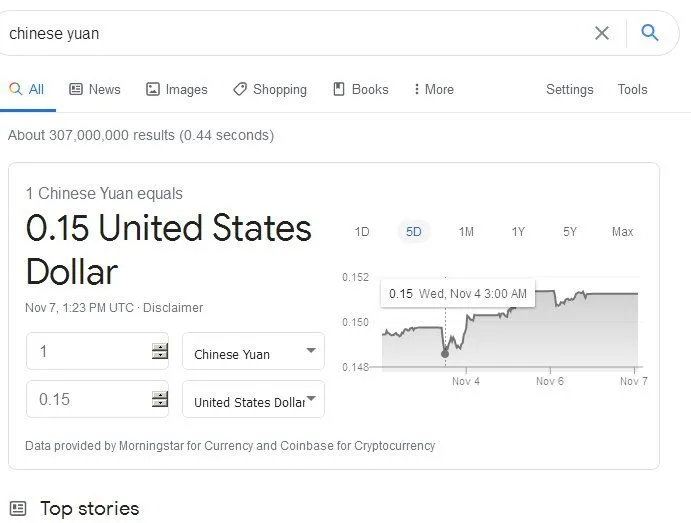The height and width of the screenshot is (523, 691).
Task: Click the data point marker on chart
Action: point(445,353)
